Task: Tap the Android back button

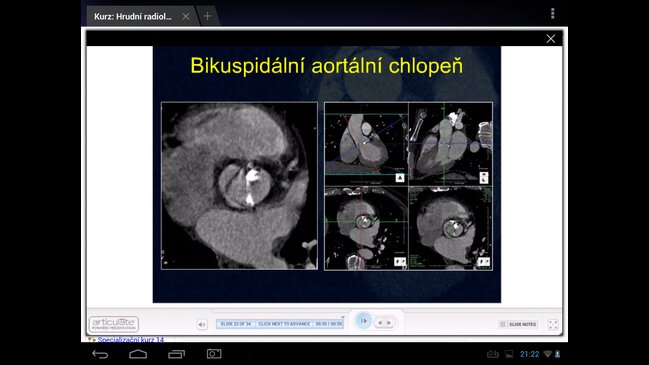Action: point(100,354)
